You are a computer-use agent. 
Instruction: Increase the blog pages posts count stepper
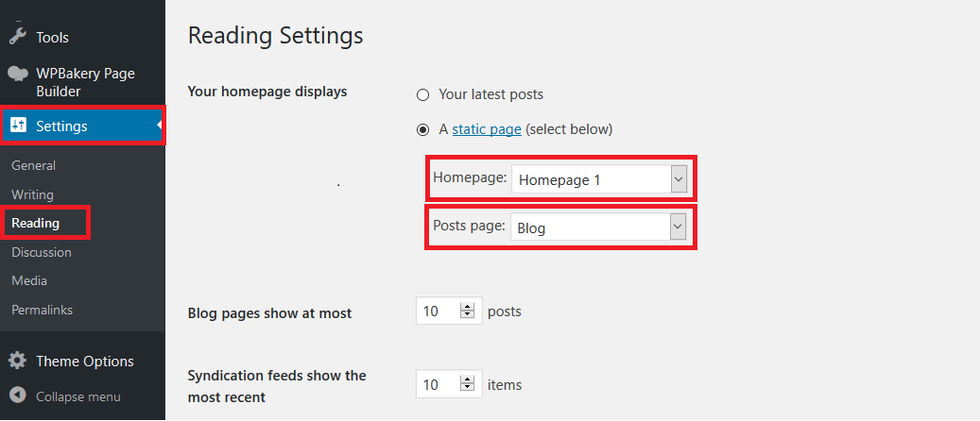[468, 307]
